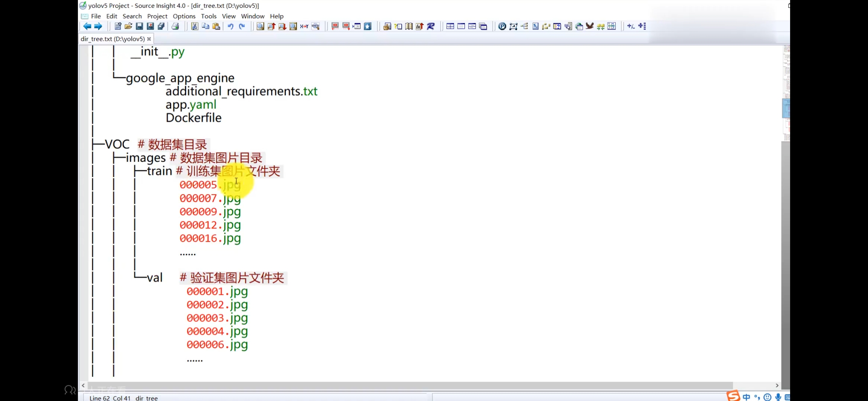The width and height of the screenshot is (868, 401).
Task: Toggle the Project window P icon
Action: 502,26
